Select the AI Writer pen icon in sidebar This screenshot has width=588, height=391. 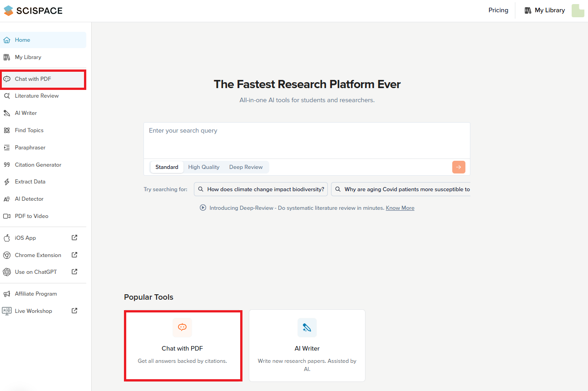[7, 113]
